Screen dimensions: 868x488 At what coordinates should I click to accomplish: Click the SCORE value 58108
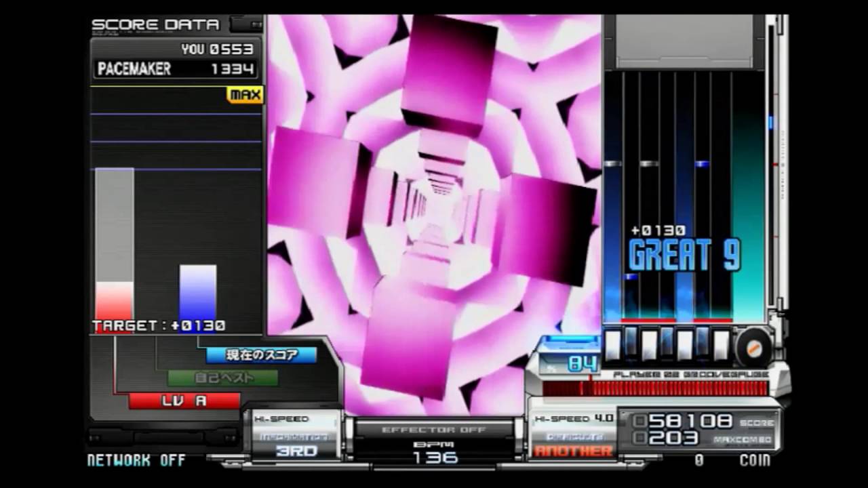[x=690, y=421]
